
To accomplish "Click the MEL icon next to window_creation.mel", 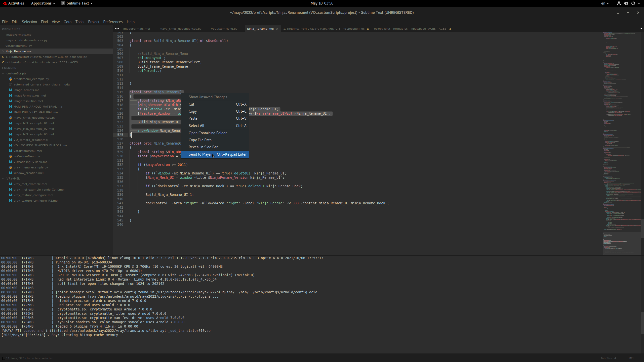I will pos(10,173).
